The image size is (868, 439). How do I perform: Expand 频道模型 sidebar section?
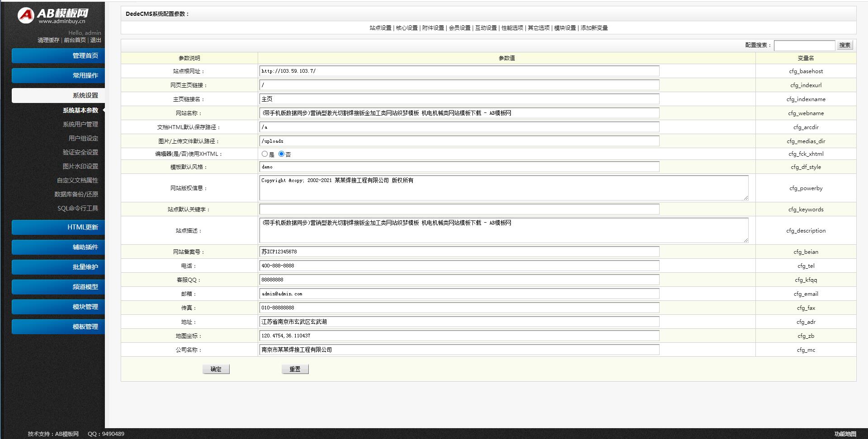[58, 287]
